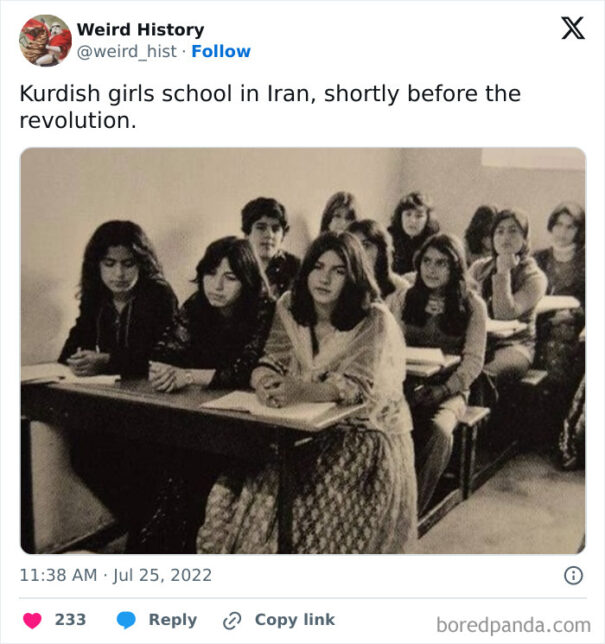Select the Copy link text

[x=294, y=620]
